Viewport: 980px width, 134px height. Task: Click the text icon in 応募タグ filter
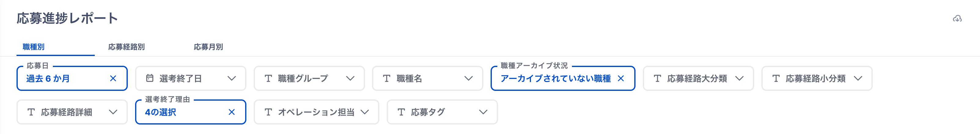[401, 112]
